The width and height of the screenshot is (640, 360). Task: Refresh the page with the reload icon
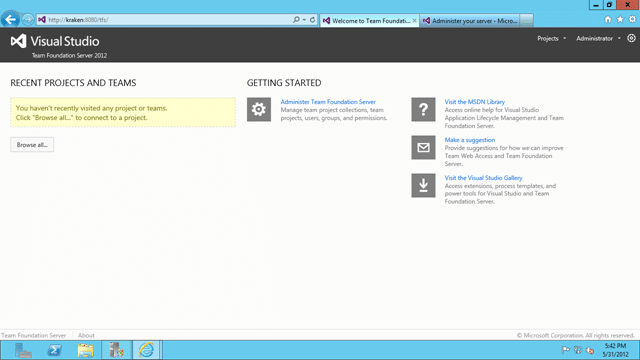pyautogui.click(x=312, y=20)
